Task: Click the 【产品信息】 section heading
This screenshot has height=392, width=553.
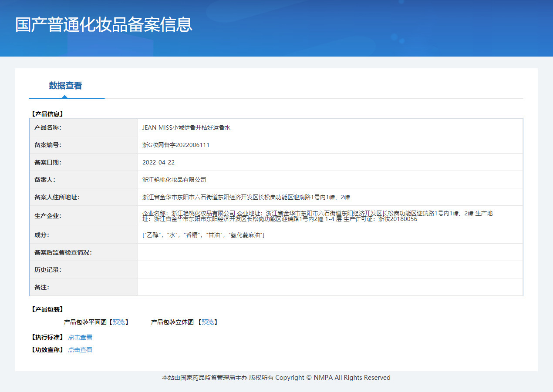Action: click(47, 114)
